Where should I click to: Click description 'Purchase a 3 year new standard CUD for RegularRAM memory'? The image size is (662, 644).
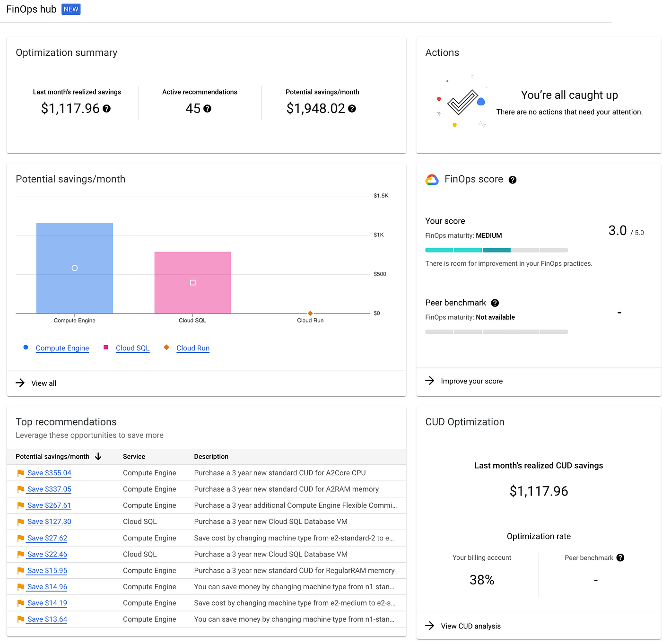pos(294,571)
